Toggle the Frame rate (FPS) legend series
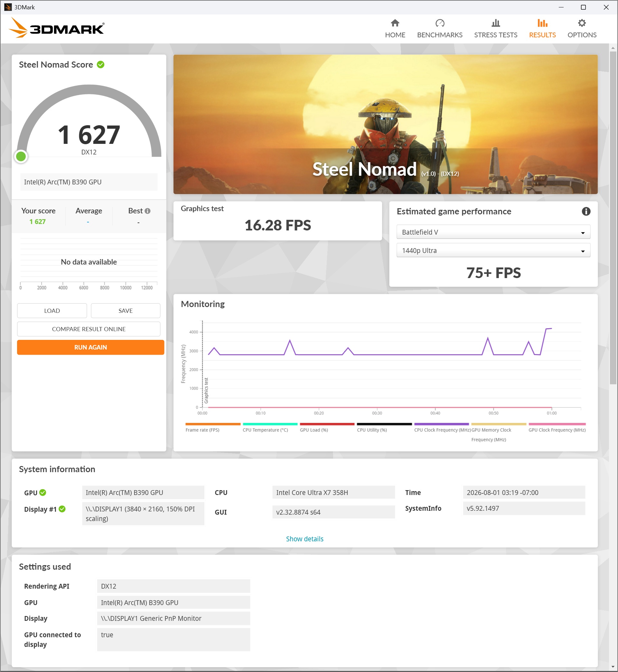Screen dimensions: 618x672 point(213,428)
